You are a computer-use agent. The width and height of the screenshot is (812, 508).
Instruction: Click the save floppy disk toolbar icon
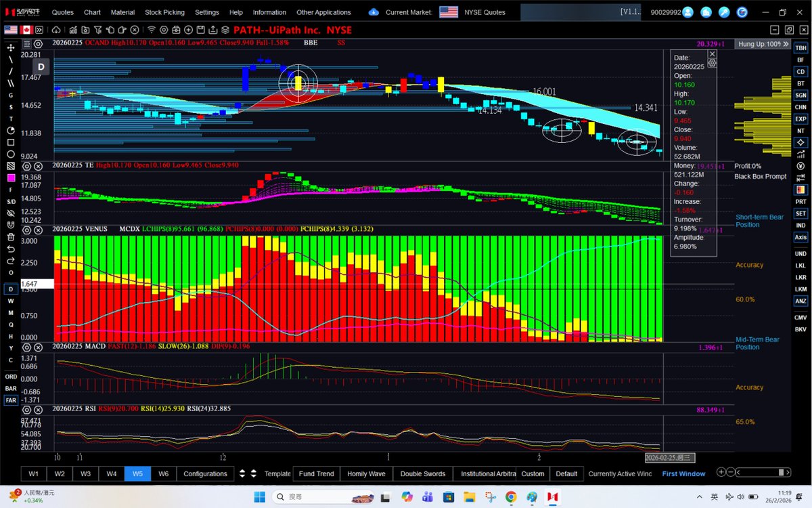(x=200, y=30)
